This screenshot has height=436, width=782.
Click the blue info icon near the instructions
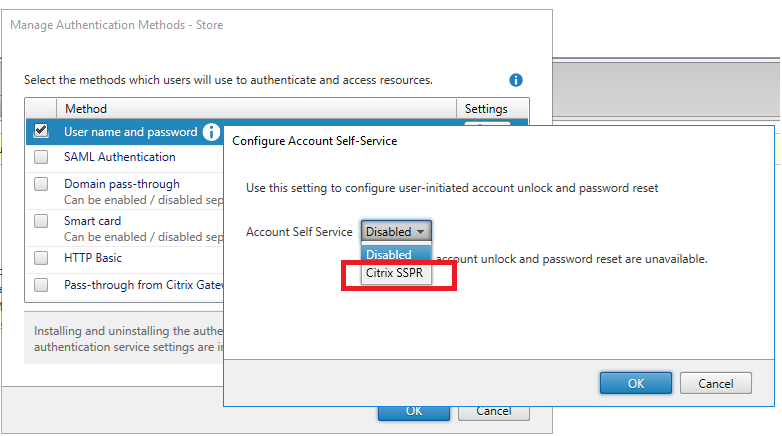pos(516,80)
